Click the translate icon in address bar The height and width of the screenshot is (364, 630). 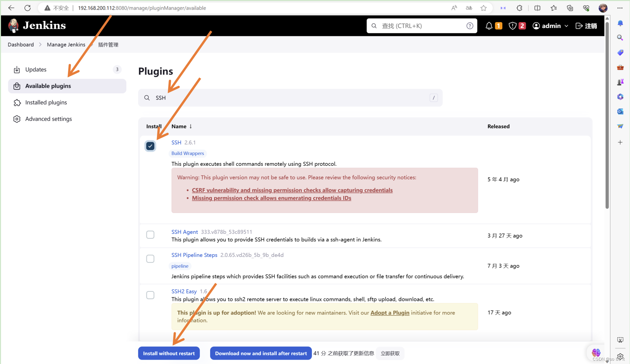(469, 8)
